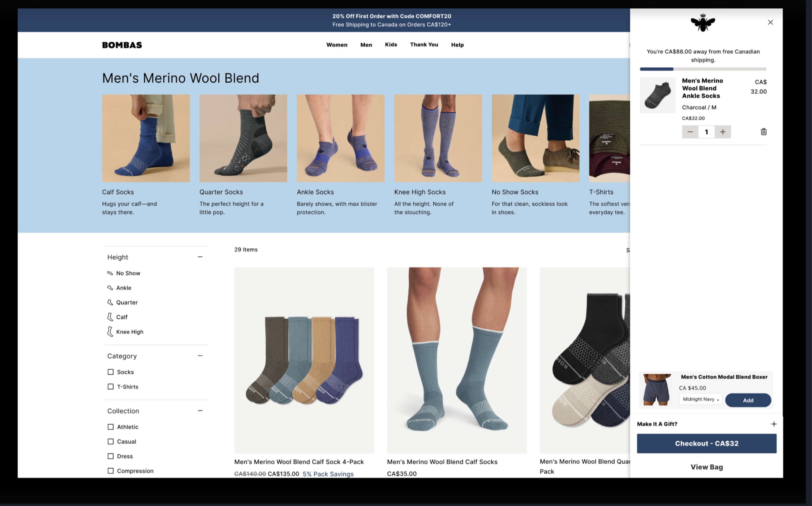This screenshot has height=506, width=812.
Task: Click the COMFORT20 promo banner text
Action: point(392,16)
